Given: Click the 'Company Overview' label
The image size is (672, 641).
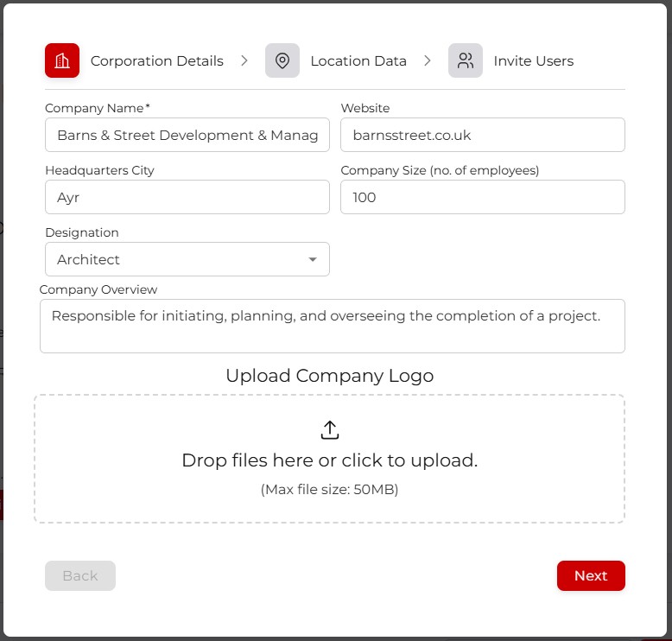Looking at the screenshot, I should (98, 290).
